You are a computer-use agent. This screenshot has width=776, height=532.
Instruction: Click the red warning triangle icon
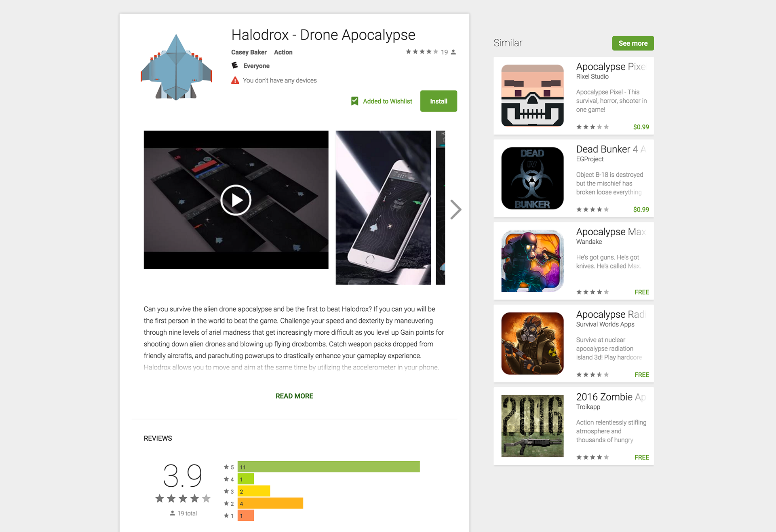coord(235,80)
